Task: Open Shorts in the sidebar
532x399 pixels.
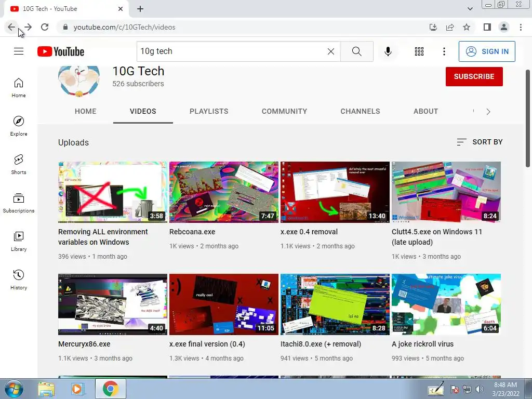Action: (x=19, y=164)
